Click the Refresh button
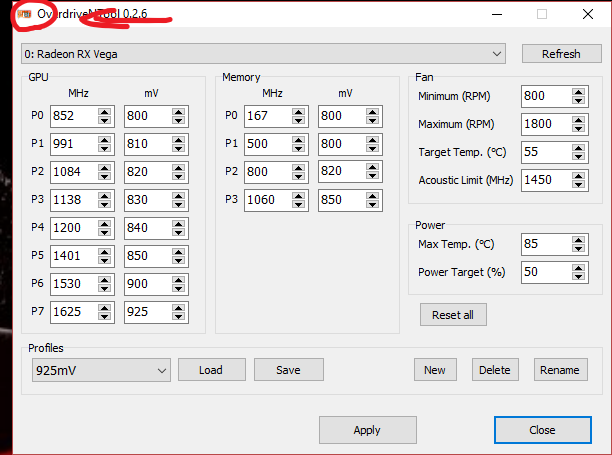The height and width of the screenshot is (455, 612). tap(562, 54)
